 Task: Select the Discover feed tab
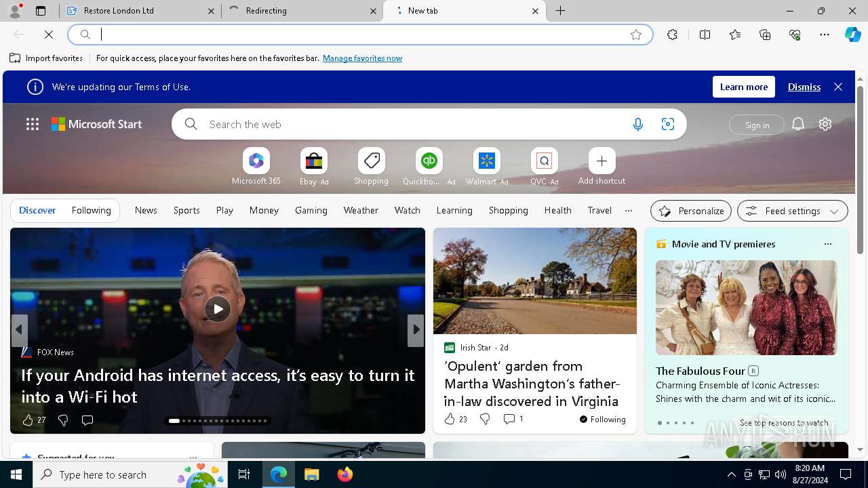coord(37,210)
